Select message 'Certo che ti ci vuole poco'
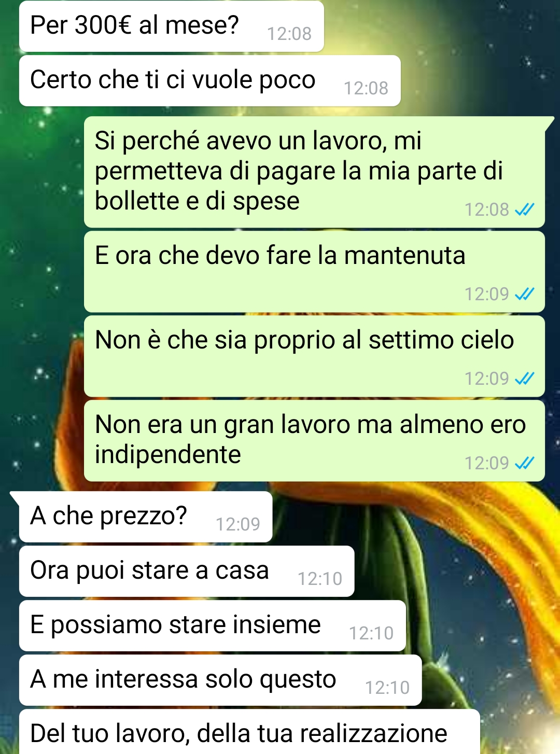This screenshot has width=560, height=754. (210, 81)
